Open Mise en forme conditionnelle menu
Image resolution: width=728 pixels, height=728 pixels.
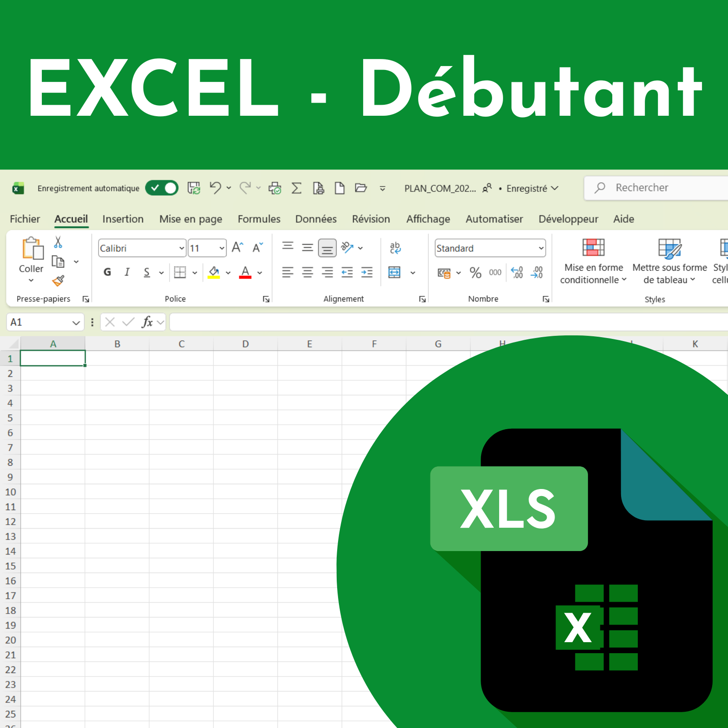(x=593, y=261)
